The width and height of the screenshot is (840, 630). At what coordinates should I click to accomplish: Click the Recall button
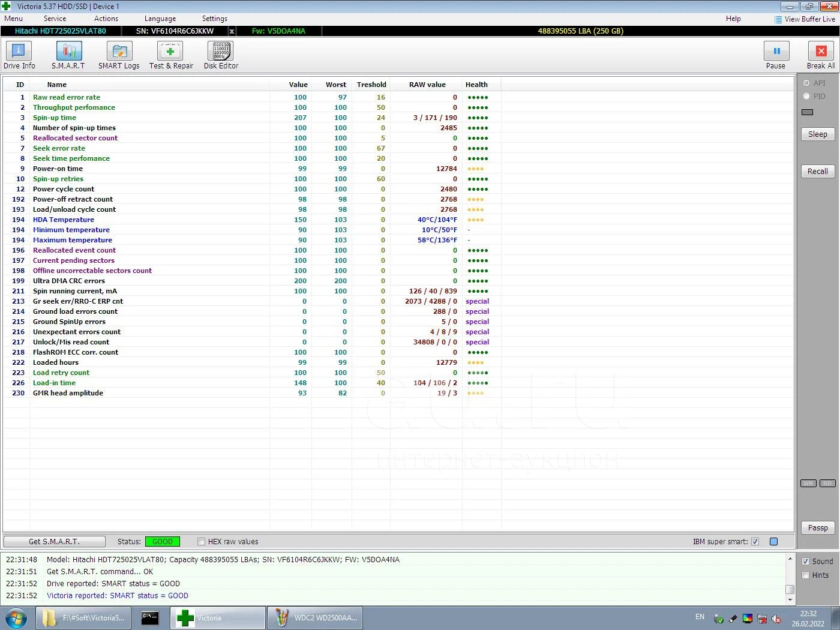[818, 172]
